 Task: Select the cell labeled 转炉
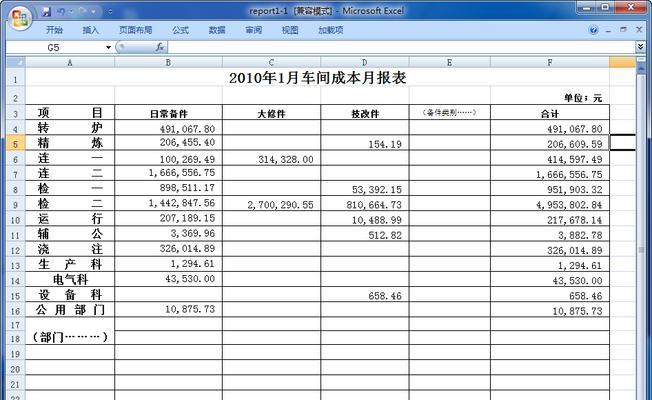pos(70,128)
